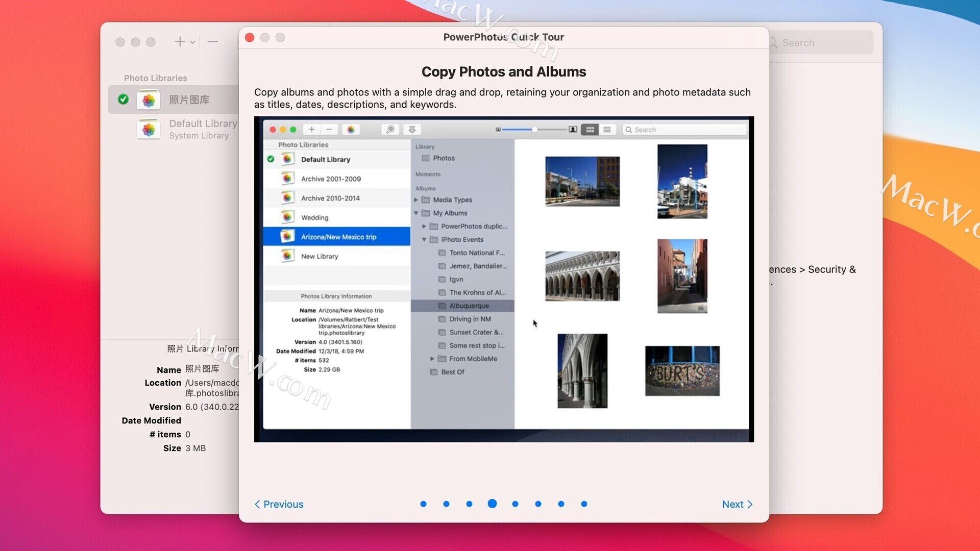Go back with the Previous link

click(x=279, y=504)
